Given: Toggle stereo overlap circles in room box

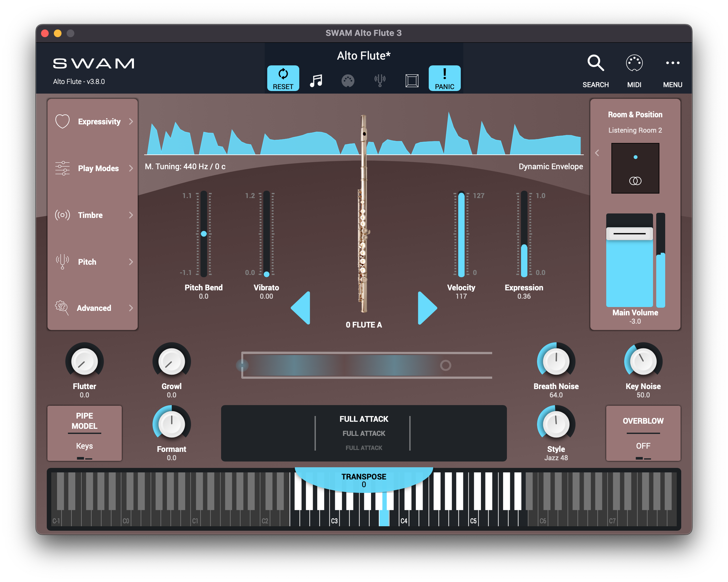Looking at the screenshot, I should tap(635, 181).
